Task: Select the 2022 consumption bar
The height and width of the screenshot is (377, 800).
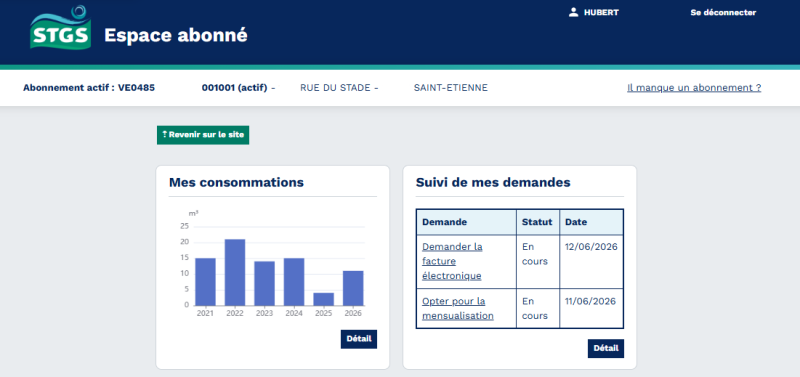Action: point(235,272)
